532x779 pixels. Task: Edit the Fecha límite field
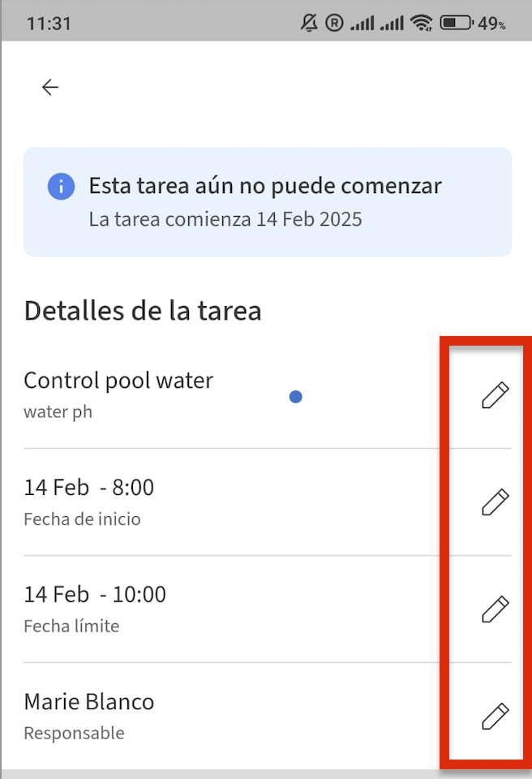495,609
